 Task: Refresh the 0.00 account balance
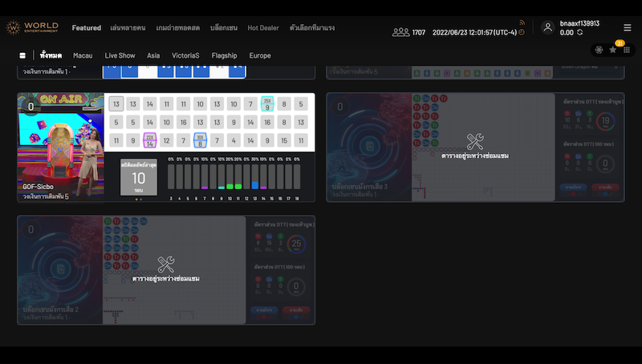579,32
